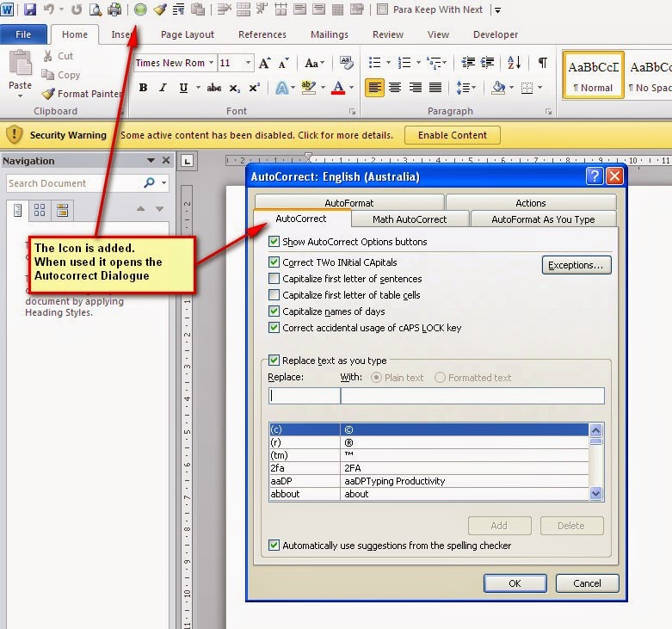Screen dimensions: 672x629
Task: Center align text
Action: (395, 88)
